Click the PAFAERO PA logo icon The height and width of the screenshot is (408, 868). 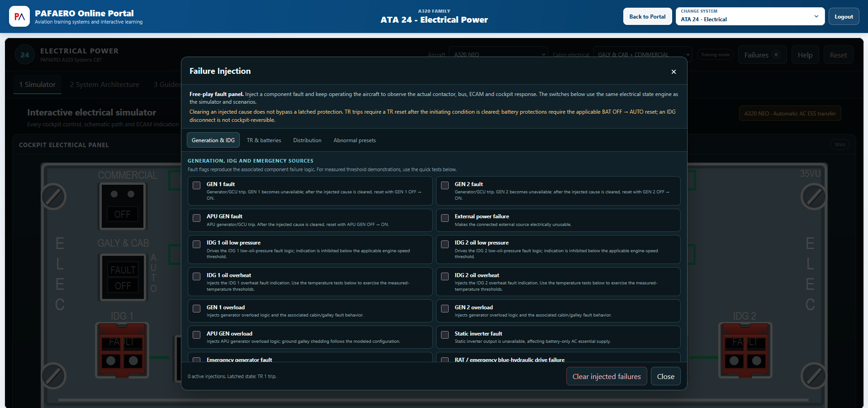point(19,16)
